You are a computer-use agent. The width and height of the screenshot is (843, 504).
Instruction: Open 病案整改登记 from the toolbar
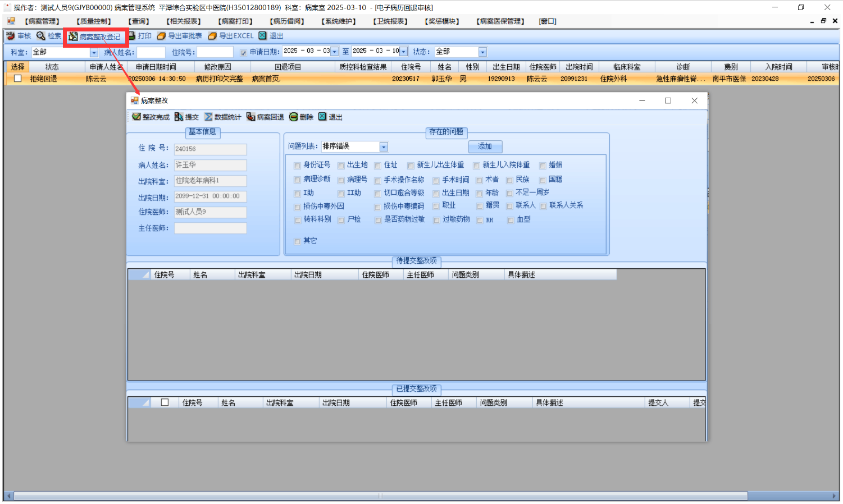coord(94,36)
